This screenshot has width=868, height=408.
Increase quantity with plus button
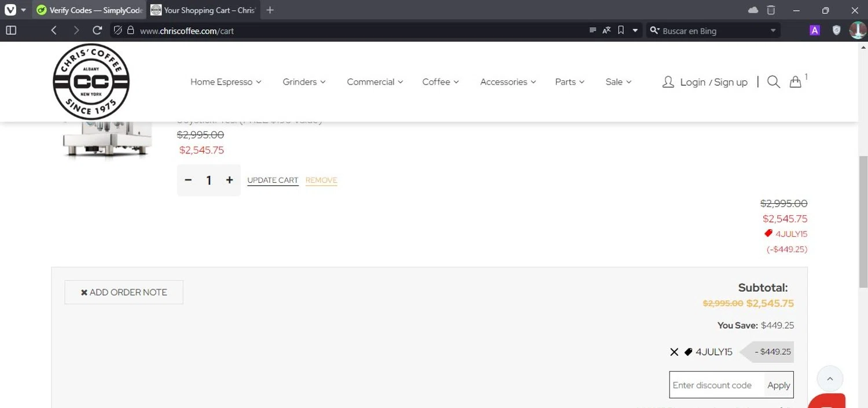229,180
